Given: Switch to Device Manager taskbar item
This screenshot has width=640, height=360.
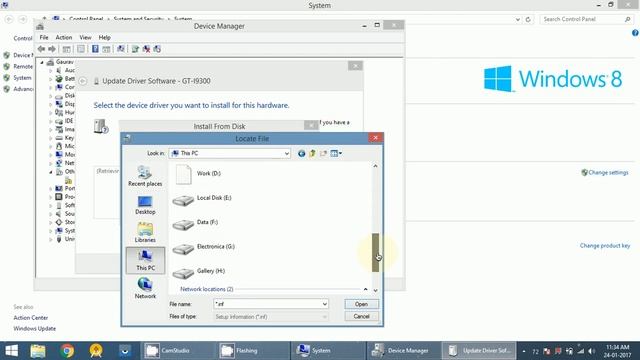Looking at the screenshot, I should (x=402, y=351).
